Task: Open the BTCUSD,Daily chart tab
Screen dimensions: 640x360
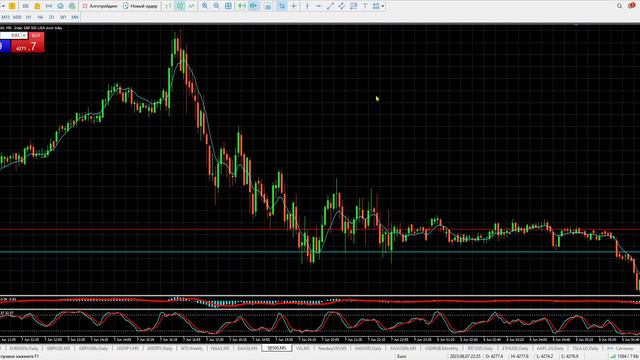Action: point(480,349)
